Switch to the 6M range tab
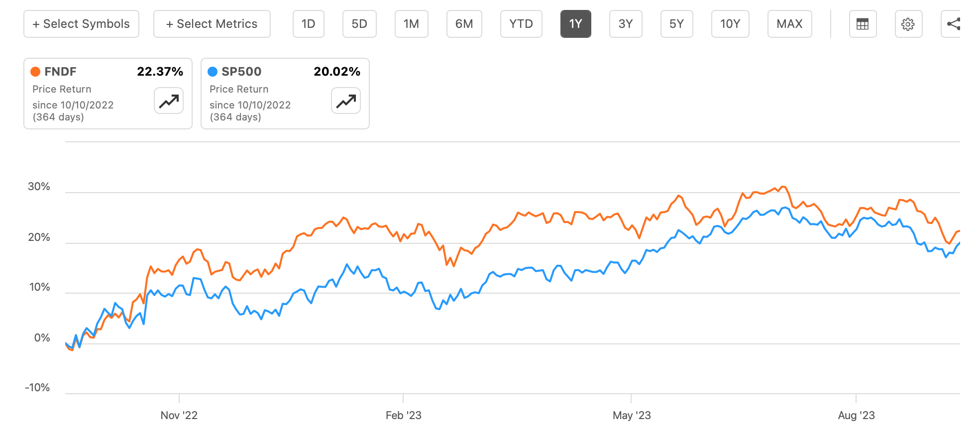 [464, 23]
